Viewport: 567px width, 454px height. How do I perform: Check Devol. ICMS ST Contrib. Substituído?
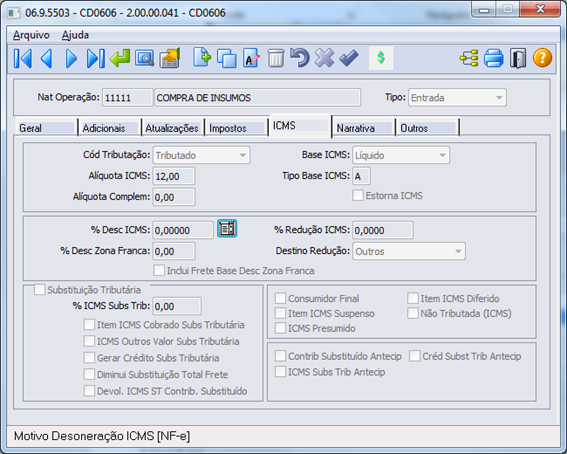click(x=89, y=391)
